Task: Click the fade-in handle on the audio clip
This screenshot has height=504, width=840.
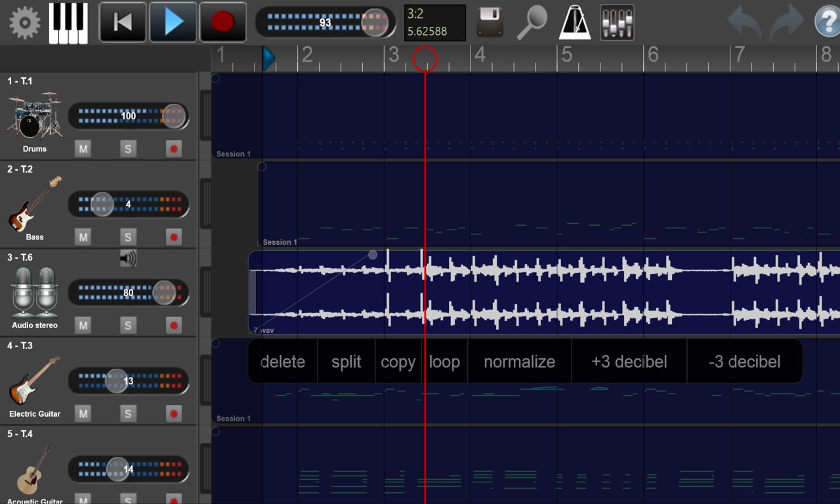Action: tap(373, 255)
